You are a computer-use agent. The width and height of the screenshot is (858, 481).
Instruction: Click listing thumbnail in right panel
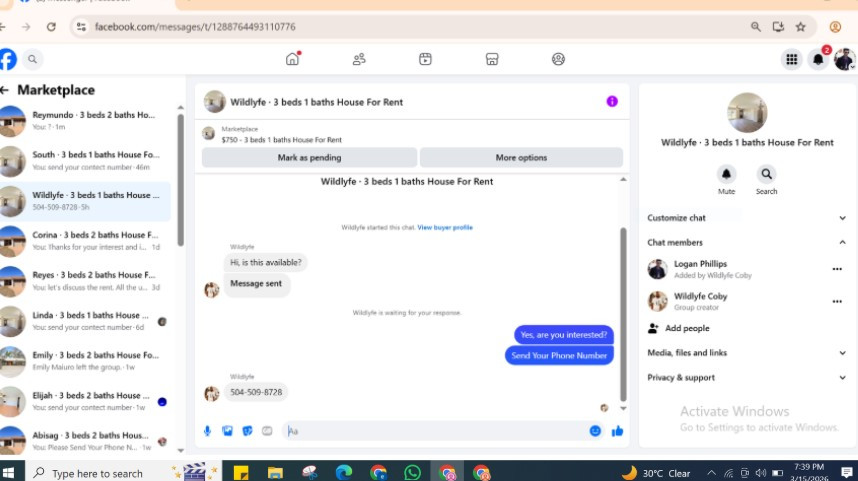747,113
